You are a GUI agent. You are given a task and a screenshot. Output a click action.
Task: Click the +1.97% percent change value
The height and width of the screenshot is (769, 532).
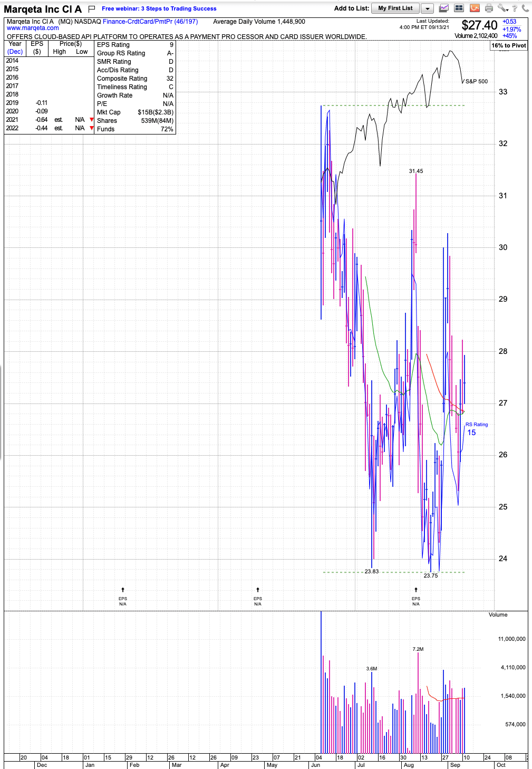pos(511,30)
